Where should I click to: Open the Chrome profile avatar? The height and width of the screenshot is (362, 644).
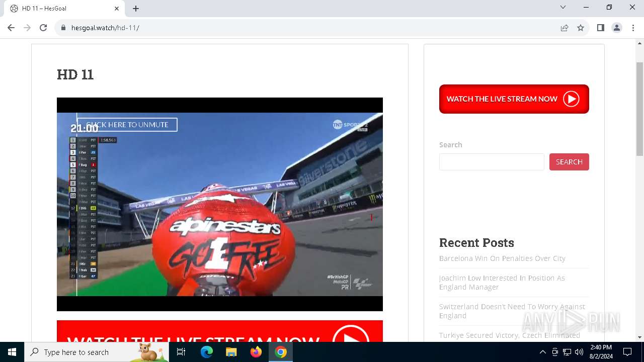point(617,28)
